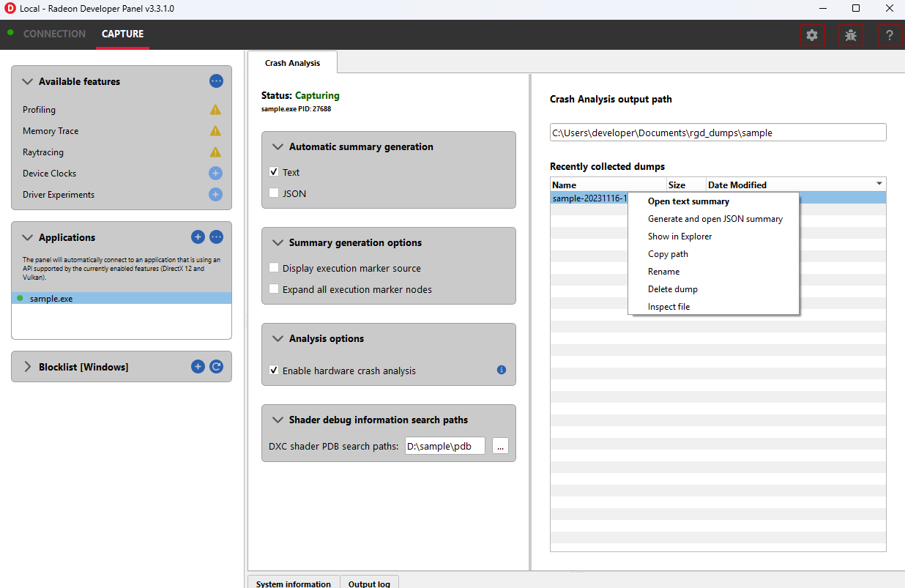Image resolution: width=905 pixels, height=588 pixels.
Task: Collapse the Automatic summary generation section
Action: (x=278, y=147)
